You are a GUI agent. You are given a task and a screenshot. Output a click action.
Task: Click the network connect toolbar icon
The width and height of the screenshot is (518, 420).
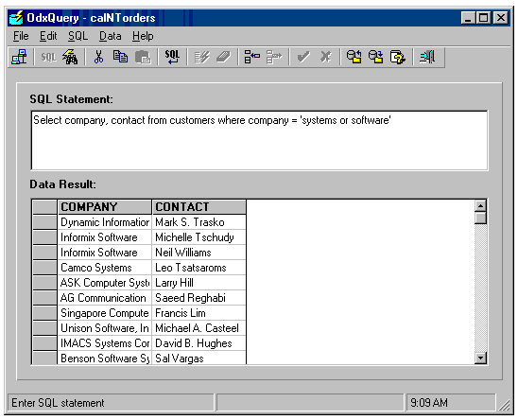coord(20,57)
